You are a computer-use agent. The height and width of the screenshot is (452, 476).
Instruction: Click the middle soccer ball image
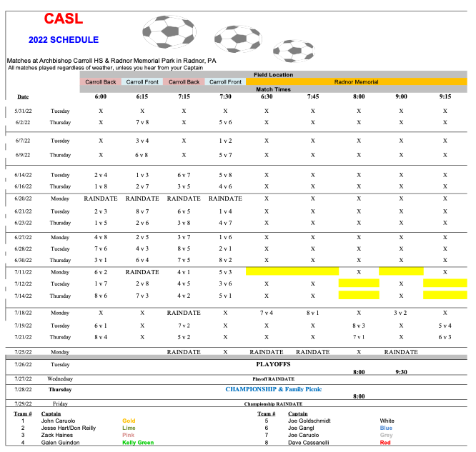[x=238, y=36]
